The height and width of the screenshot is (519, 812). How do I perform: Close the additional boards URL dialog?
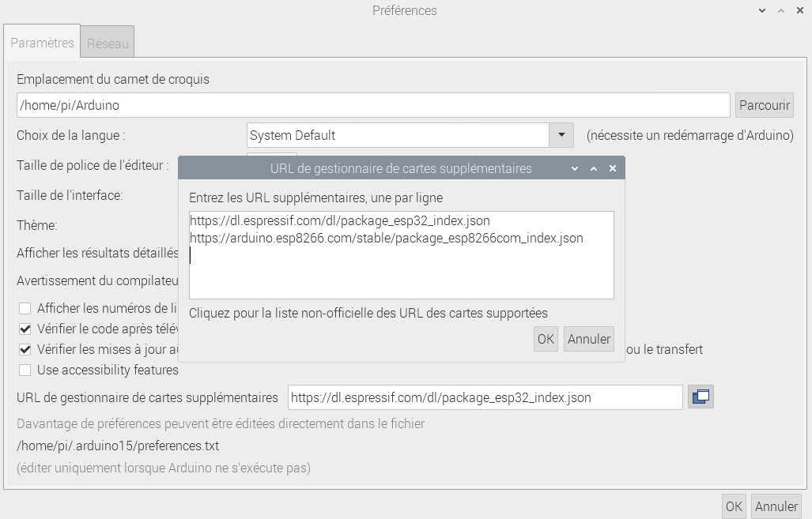click(x=613, y=168)
